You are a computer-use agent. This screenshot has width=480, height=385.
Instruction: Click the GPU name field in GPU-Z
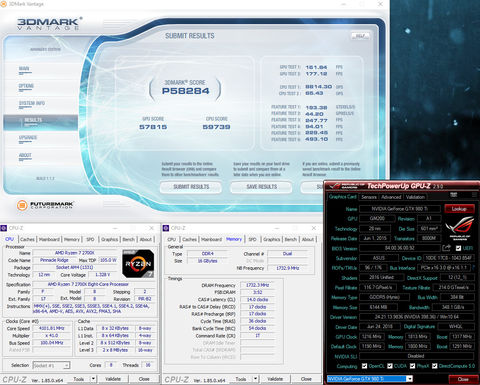(x=400, y=209)
